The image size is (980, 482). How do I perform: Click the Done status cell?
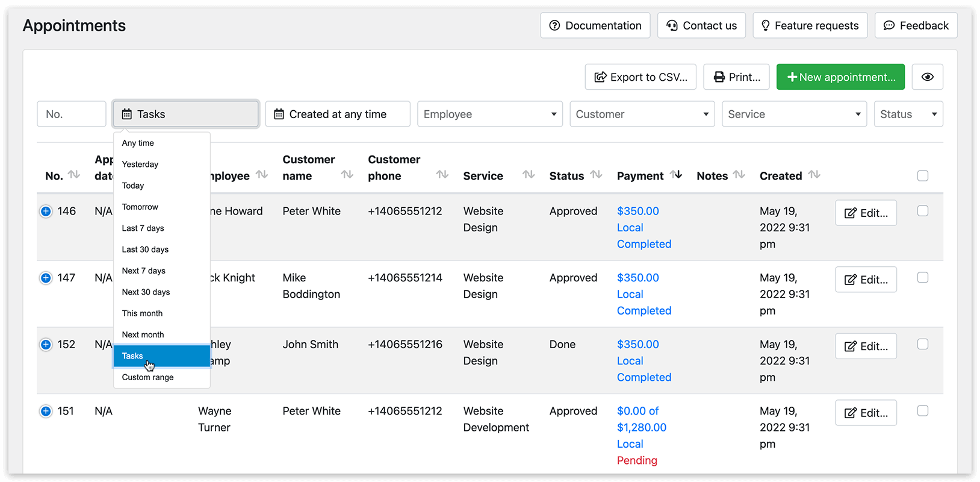pyautogui.click(x=562, y=345)
